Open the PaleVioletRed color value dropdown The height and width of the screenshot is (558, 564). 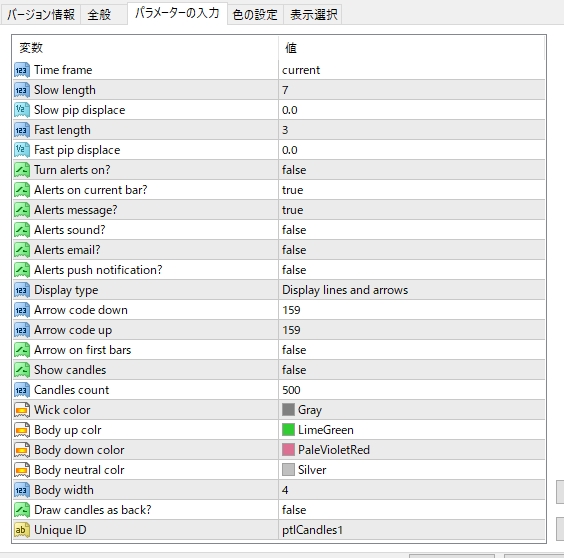pos(412,450)
